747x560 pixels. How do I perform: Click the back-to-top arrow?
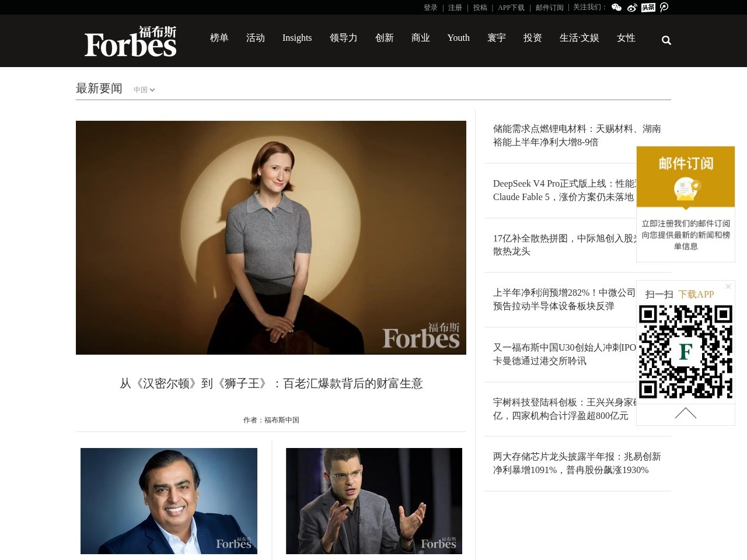(x=686, y=414)
